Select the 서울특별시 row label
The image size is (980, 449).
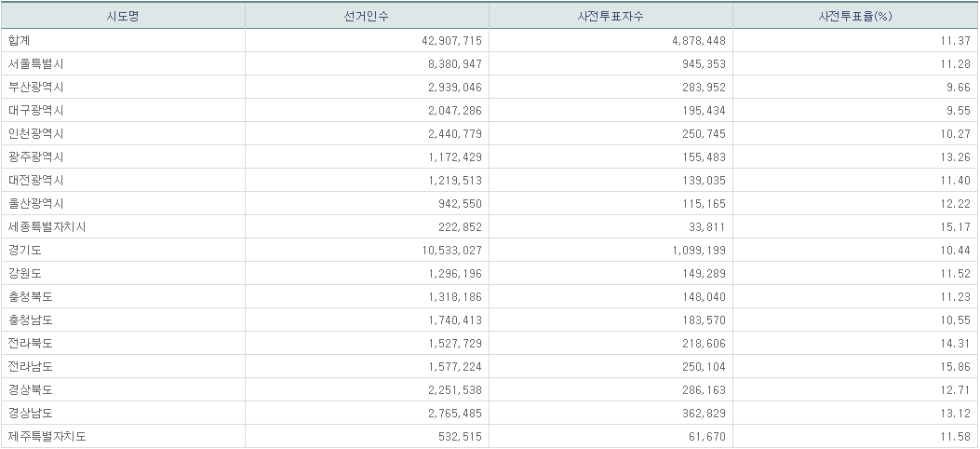click(35, 64)
